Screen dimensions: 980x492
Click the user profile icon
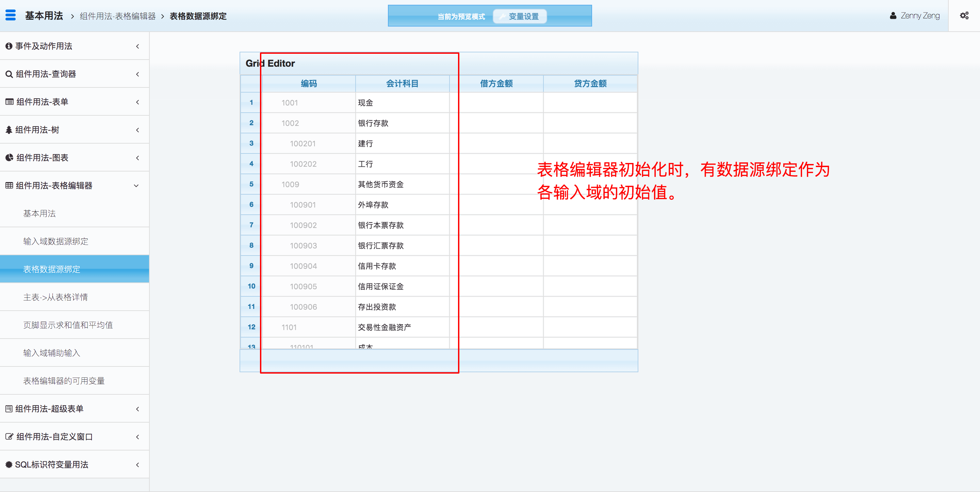tap(893, 16)
